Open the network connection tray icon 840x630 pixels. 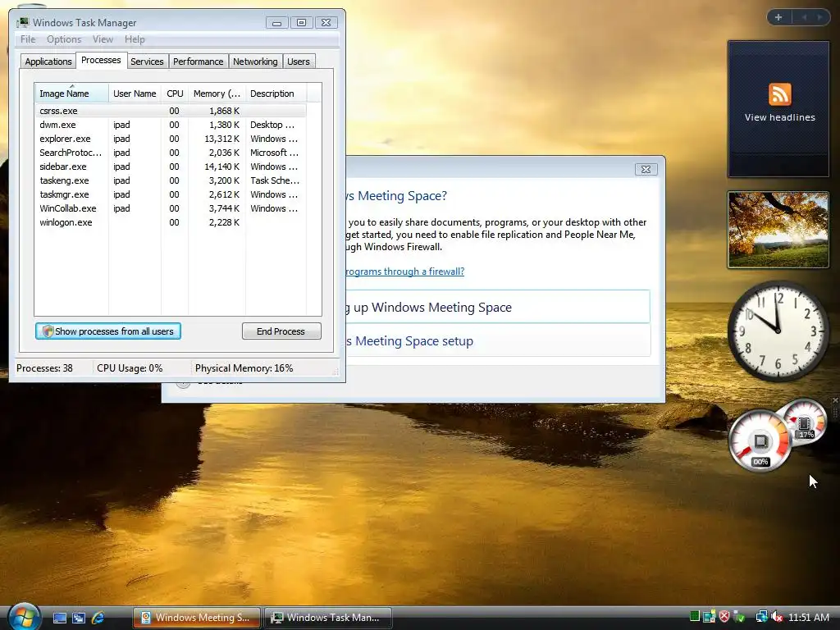coord(761,617)
